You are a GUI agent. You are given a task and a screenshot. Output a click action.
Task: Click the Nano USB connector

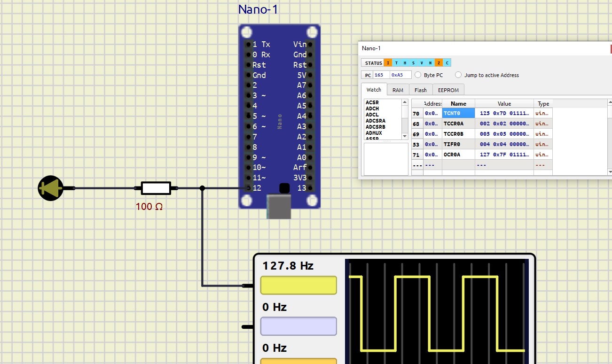click(279, 207)
